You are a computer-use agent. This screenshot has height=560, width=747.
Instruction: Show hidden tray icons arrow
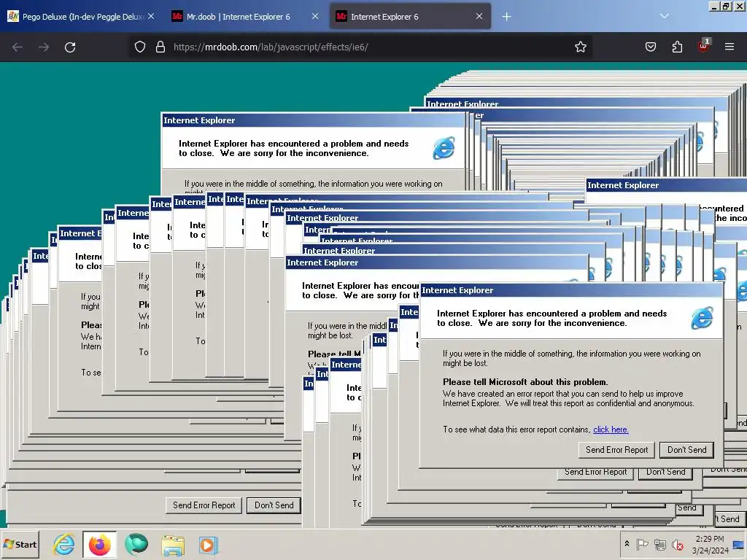pos(627,544)
